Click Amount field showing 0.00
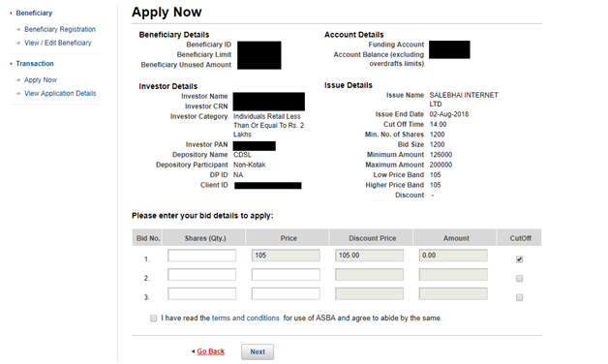The image size is (608, 364). (x=453, y=256)
